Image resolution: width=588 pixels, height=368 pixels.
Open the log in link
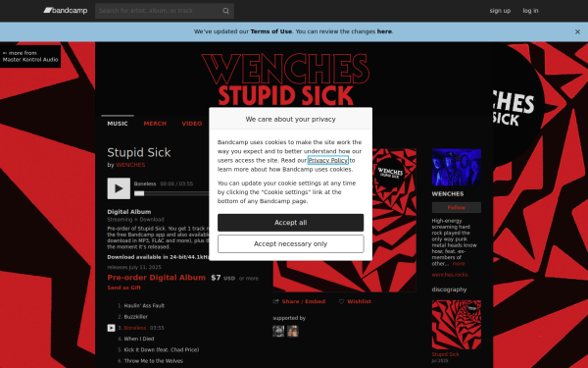coord(530,11)
